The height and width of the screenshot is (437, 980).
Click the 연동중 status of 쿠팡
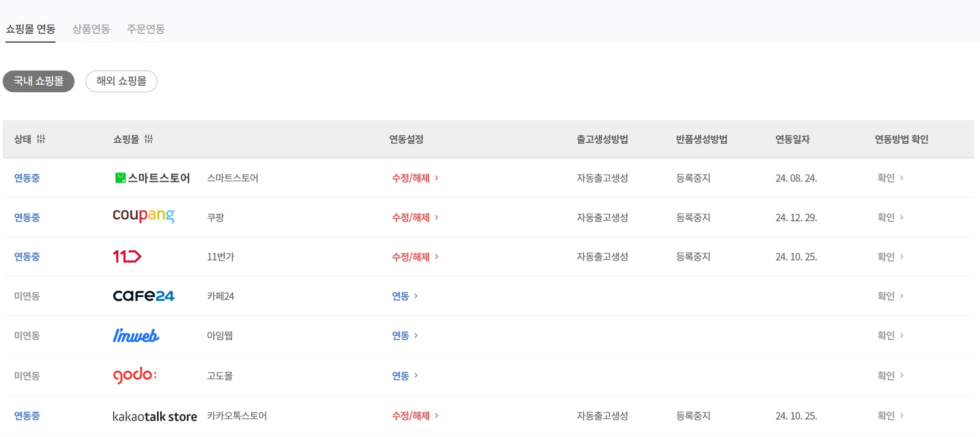(x=27, y=218)
